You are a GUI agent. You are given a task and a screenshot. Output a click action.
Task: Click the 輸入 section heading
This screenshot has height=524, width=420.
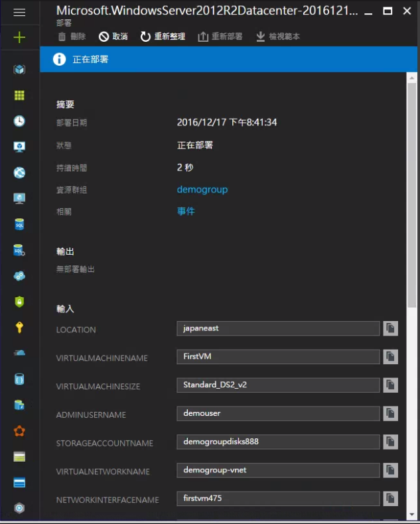(65, 309)
